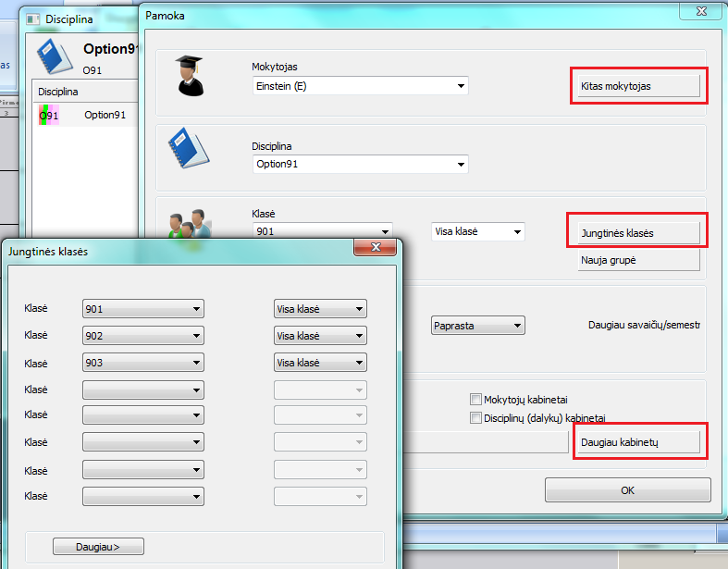Click the blue book icon beside Disciplina dropdown
728x569 pixels.
tap(186, 149)
